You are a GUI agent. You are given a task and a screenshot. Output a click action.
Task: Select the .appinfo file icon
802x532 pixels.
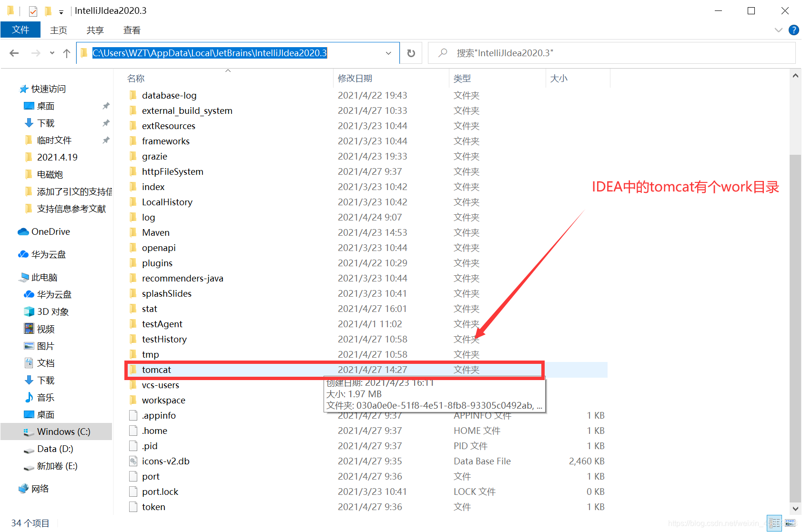(133, 415)
